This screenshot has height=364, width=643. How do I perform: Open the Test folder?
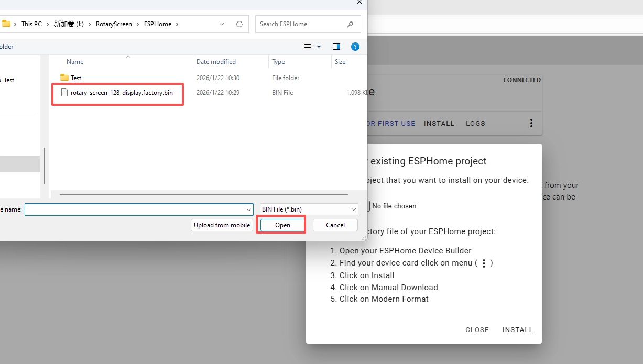tap(76, 78)
